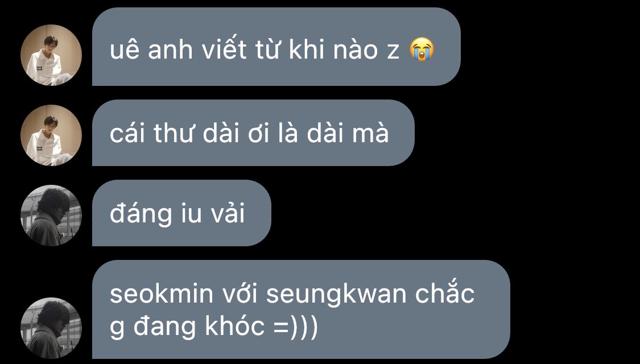Select the "uê anh viết từ khi nào z" bubble

pos(276,47)
